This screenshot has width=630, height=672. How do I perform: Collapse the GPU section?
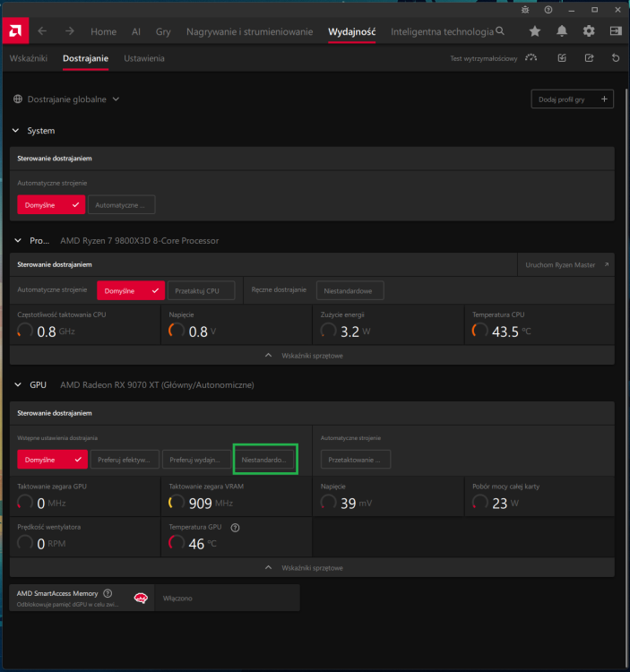18,384
